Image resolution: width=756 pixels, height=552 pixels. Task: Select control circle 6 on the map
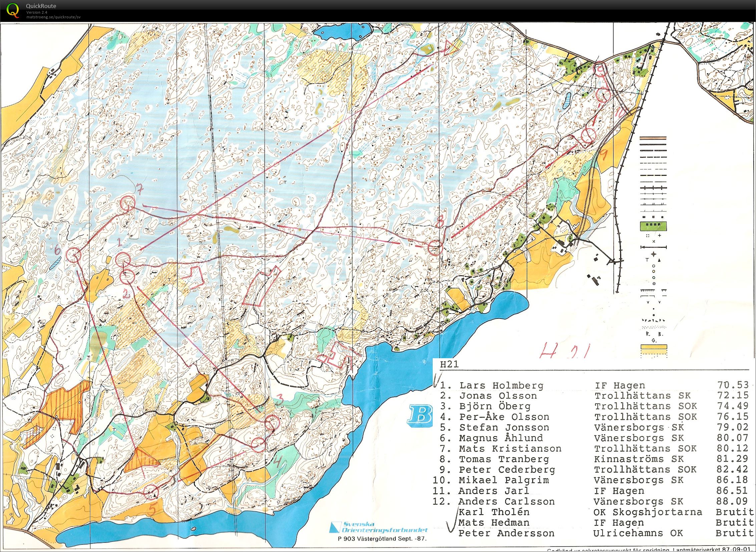73,255
